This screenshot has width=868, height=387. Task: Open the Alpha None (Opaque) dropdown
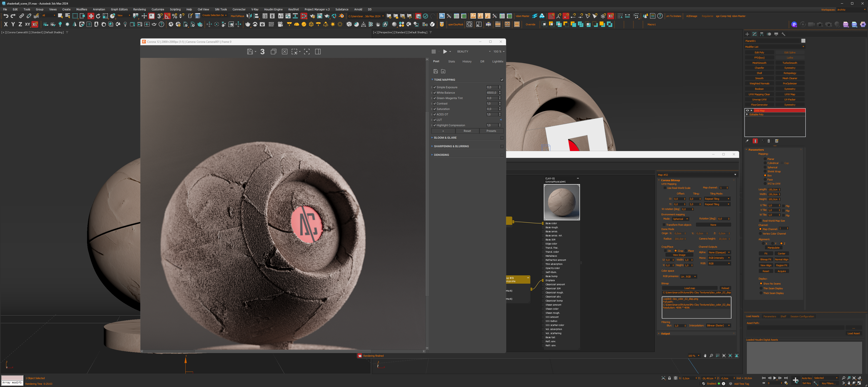[x=719, y=252]
